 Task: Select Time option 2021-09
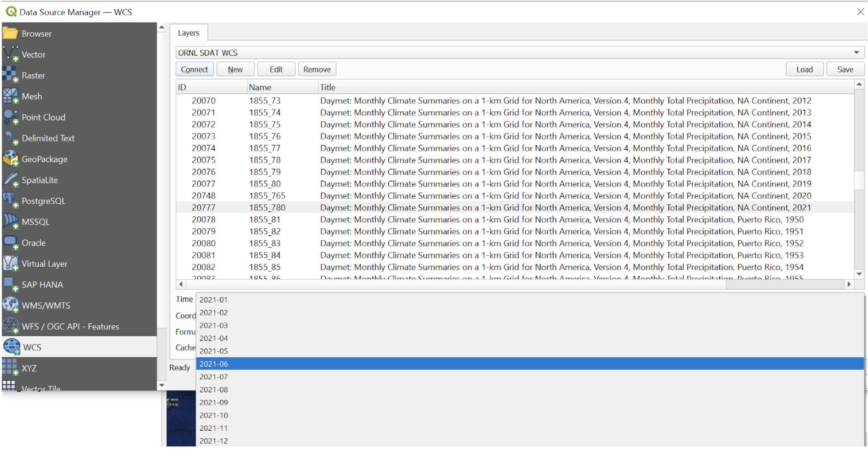point(530,403)
